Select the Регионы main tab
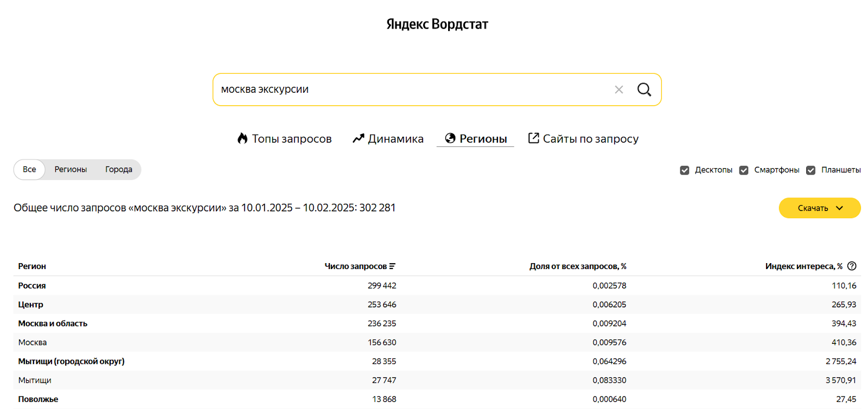868x409 pixels. click(476, 138)
